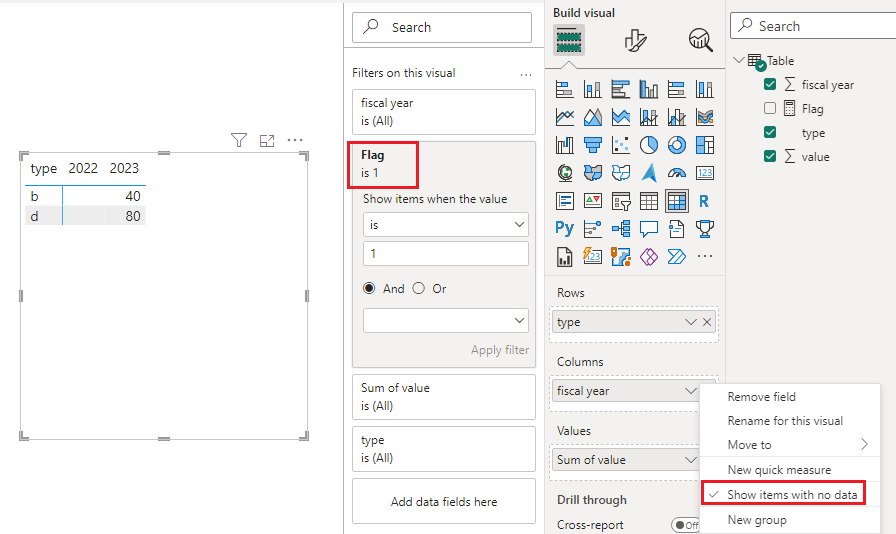The image size is (896, 534).
Task: Click the Sum of value filter card
Action: point(444,397)
